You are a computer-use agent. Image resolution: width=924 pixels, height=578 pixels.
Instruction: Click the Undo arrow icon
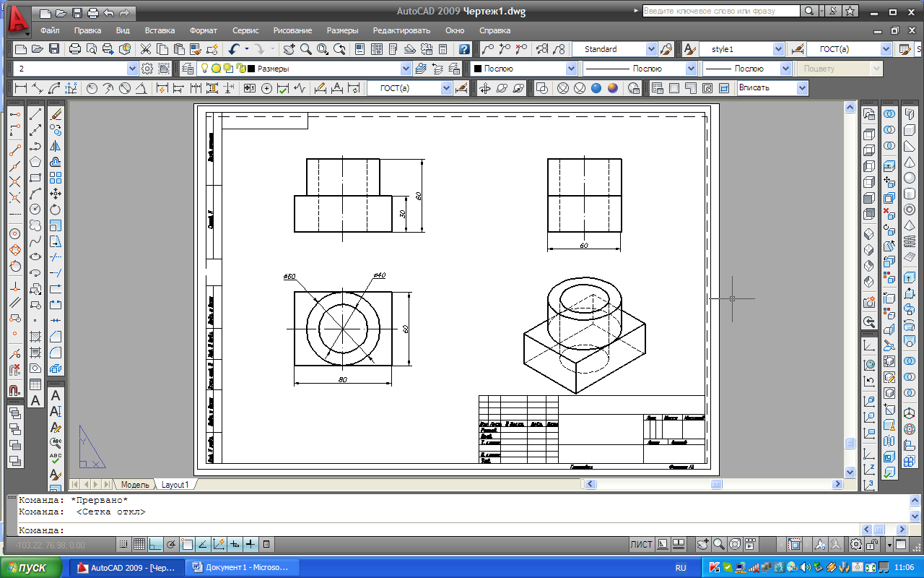click(234, 49)
